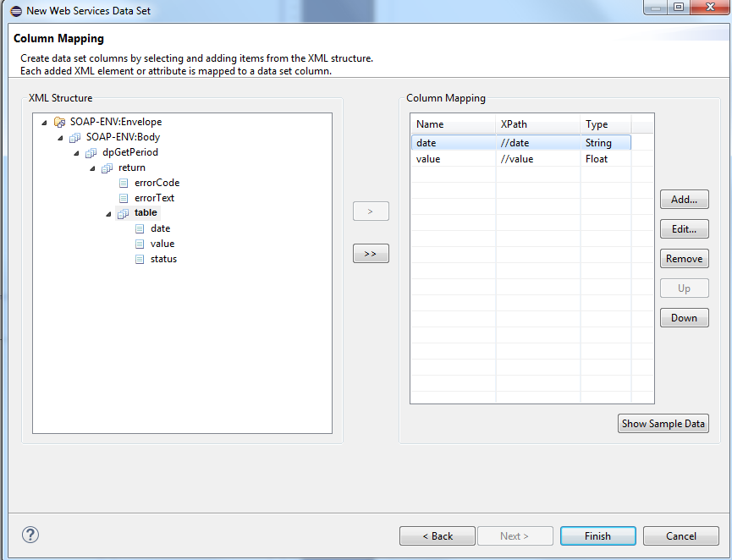Collapse the SOAP-ENV:Body node
Viewport: 732px width, 560px height.
(60, 138)
